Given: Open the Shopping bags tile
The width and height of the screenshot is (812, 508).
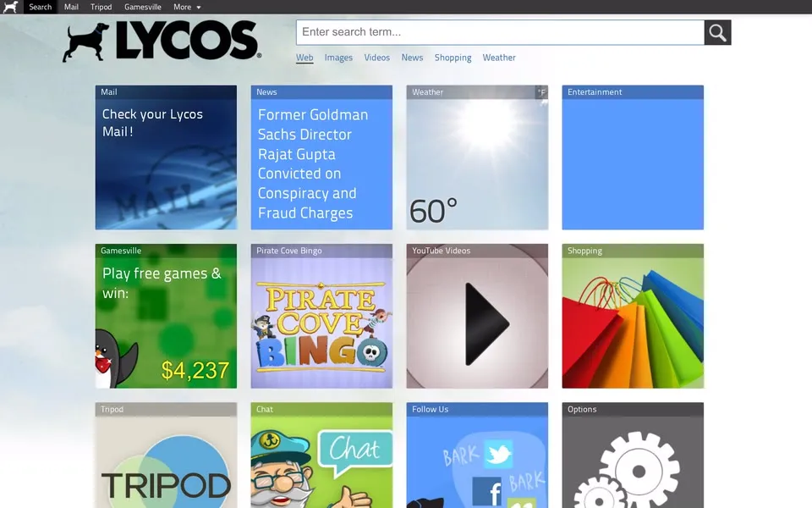Looking at the screenshot, I should tap(633, 316).
